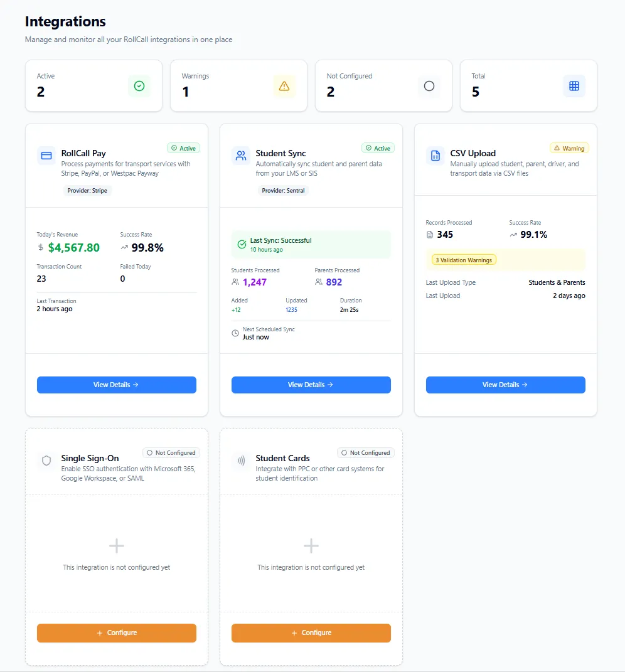Click the '10 hours ago' sync time text
This screenshot has height=672, width=625.
pyautogui.click(x=267, y=250)
